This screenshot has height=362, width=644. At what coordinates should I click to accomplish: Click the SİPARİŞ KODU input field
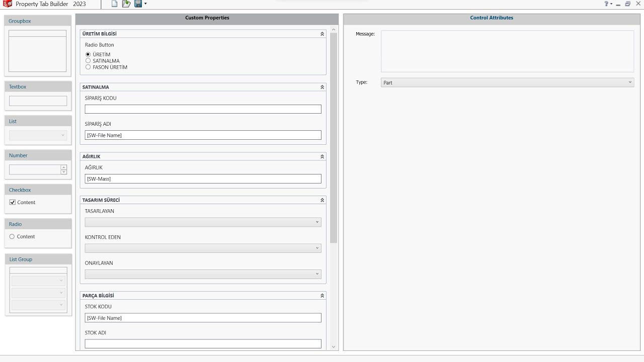point(203,109)
